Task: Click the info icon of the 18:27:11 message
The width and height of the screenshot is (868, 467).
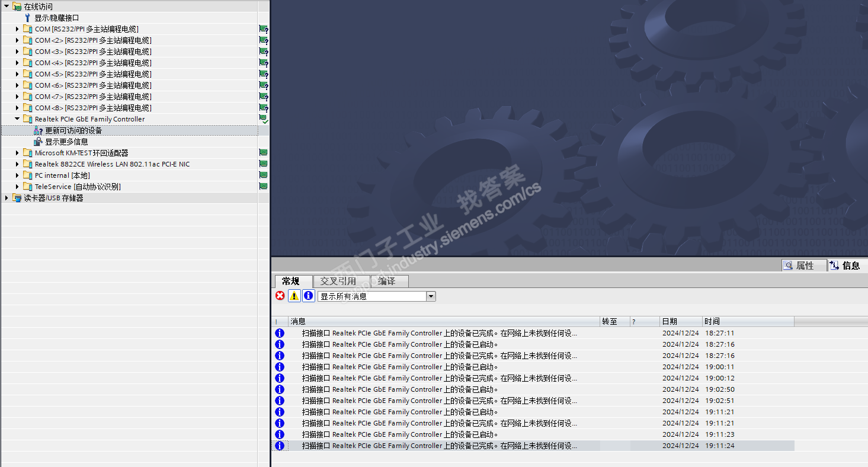Action: point(280,333)
